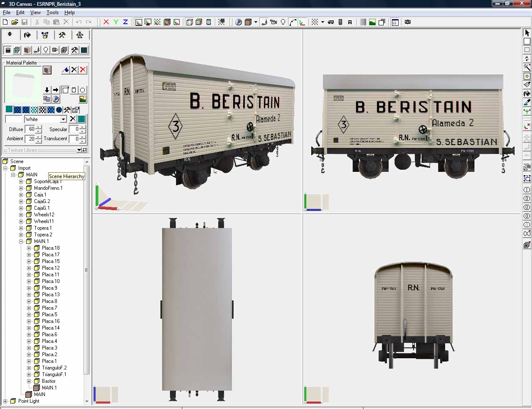Expand the Point Light tree node
Image resolution: width=532 pixels, height=409 pixels.
[5, 401]
